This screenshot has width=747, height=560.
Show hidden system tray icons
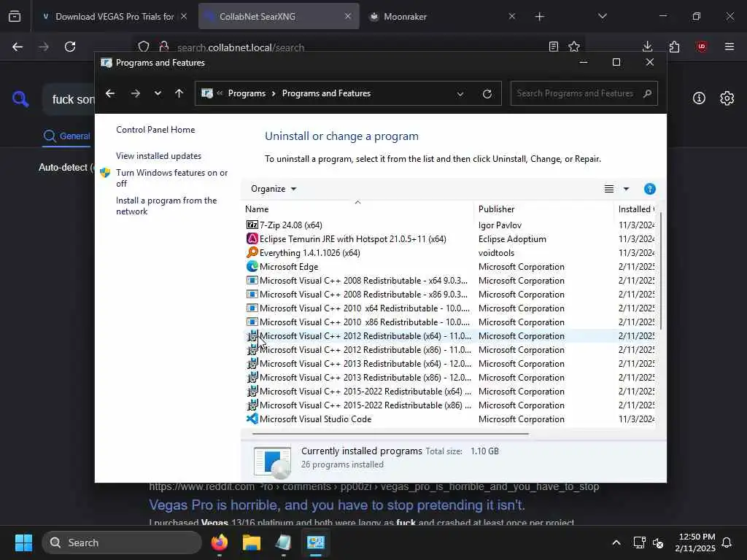tap(616, 542)
